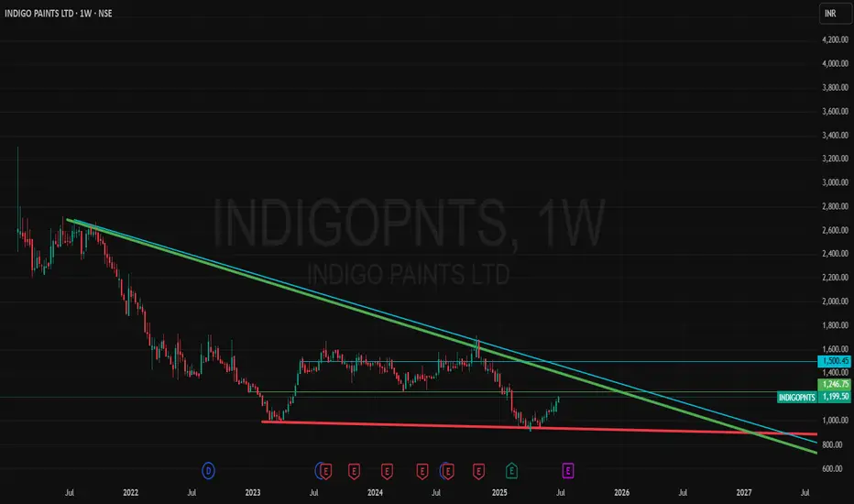Click the 2025 label on time axis

(499, 493)
